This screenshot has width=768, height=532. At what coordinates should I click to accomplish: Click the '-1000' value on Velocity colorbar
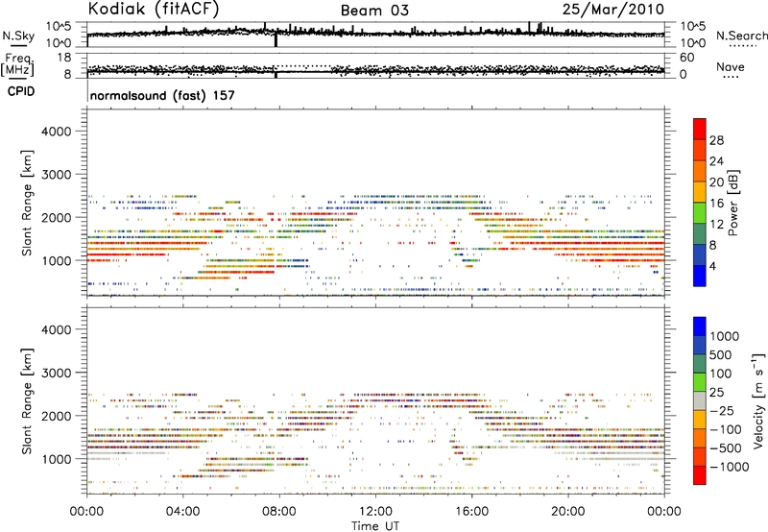(x=729, y=467)
